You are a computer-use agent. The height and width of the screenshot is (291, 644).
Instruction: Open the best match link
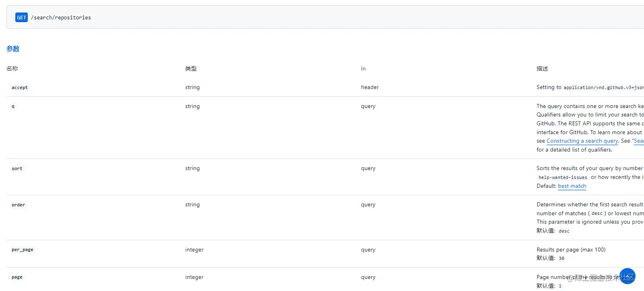572,186
